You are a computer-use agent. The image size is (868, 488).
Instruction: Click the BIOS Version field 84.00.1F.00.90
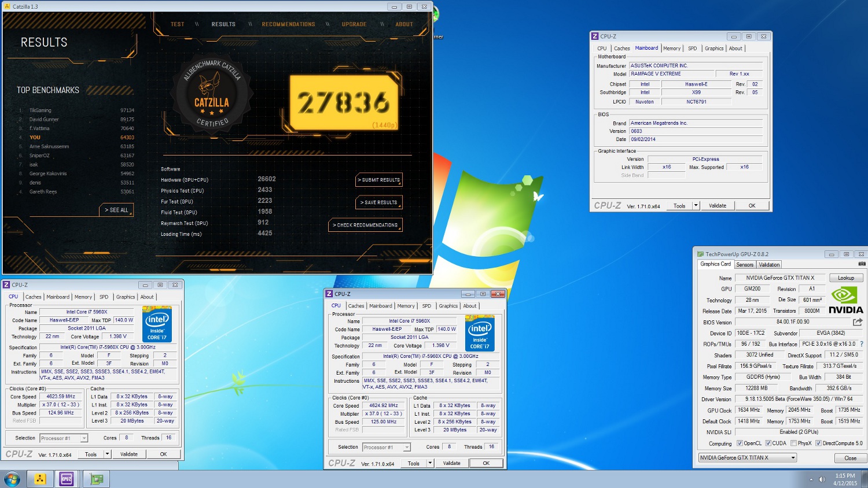point(793,322)
